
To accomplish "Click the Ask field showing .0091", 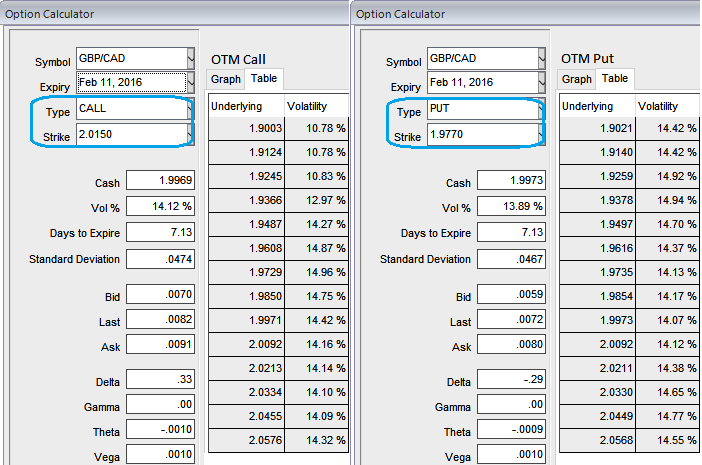I will 161,348.
